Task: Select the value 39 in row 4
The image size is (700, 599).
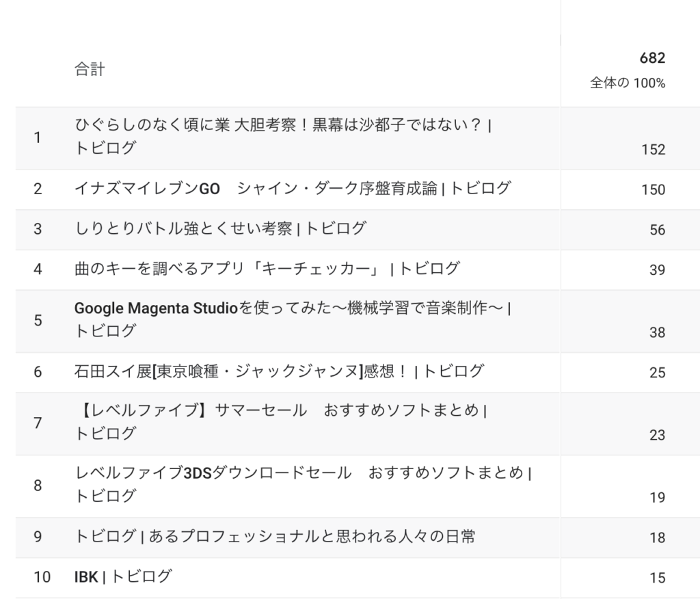Action: [x=657, y=270]
